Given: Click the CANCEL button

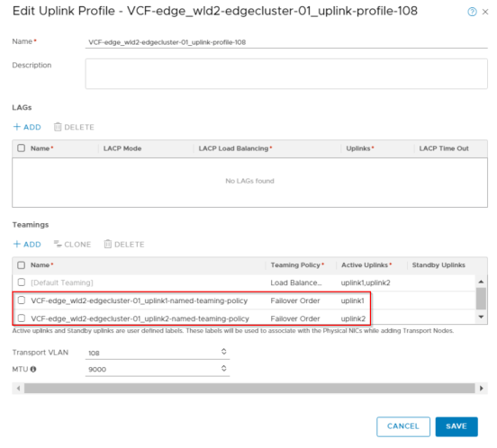Looking at the screenshot, I should click(x=403, y=426).
